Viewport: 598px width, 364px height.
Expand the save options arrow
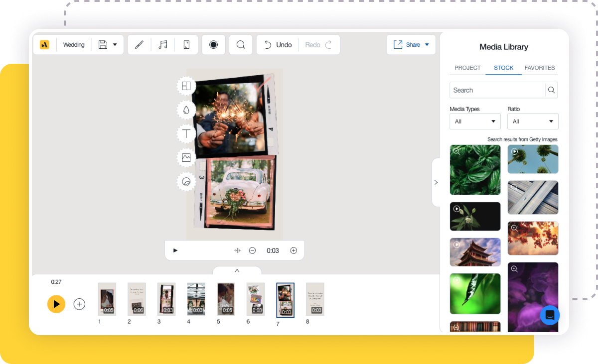tap(115, 44)
